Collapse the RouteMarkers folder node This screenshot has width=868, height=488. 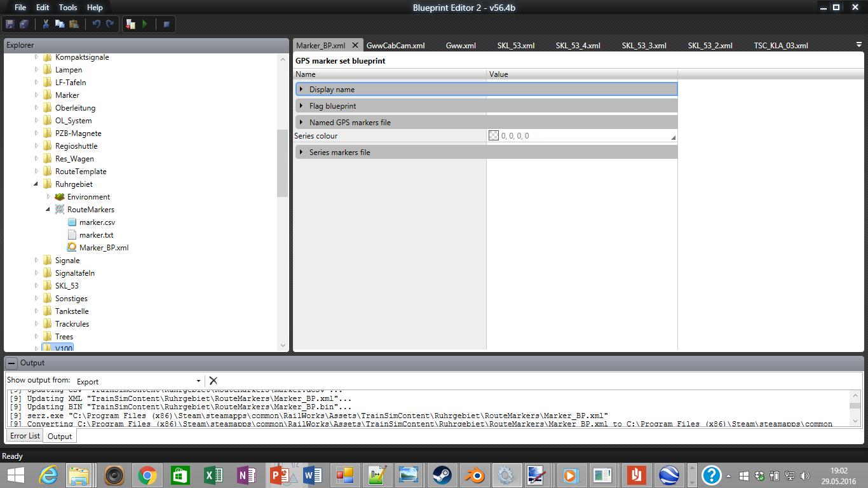48,209
